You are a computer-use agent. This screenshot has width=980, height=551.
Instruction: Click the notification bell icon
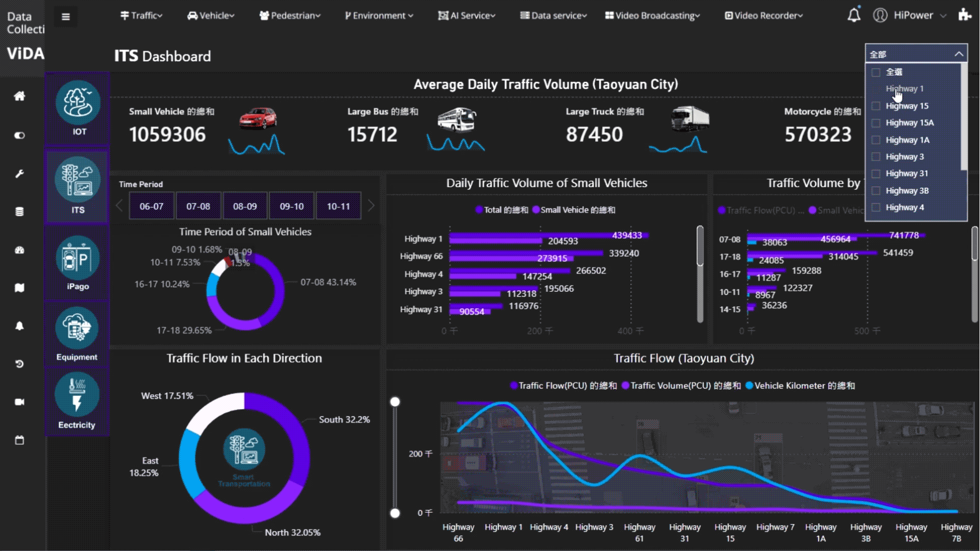(854, 15)
